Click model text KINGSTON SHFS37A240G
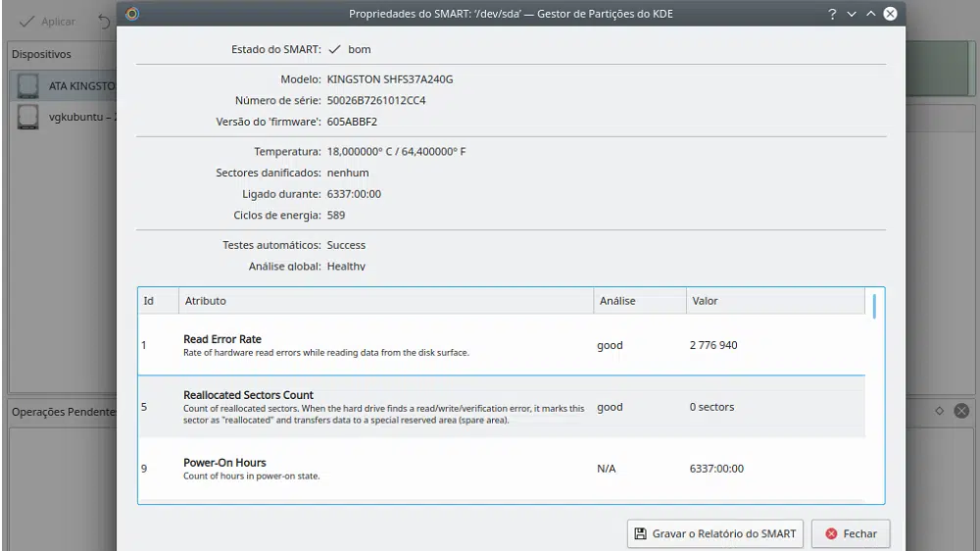This screenshot has height=551, width=980. [x=390, y=79]
